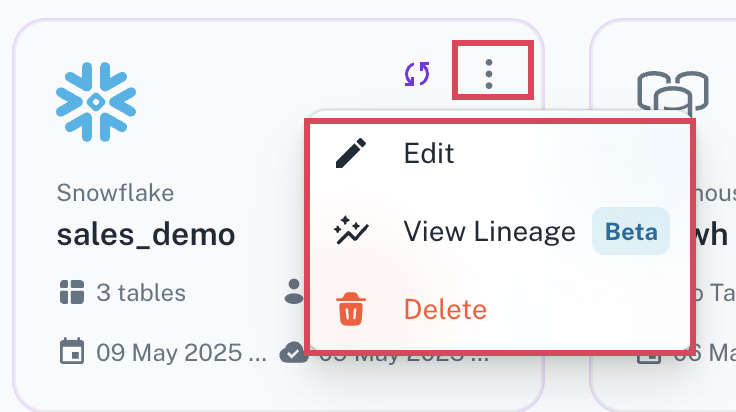Open the three-dot kebab menu
736x412 pixels.
(489, 74)
